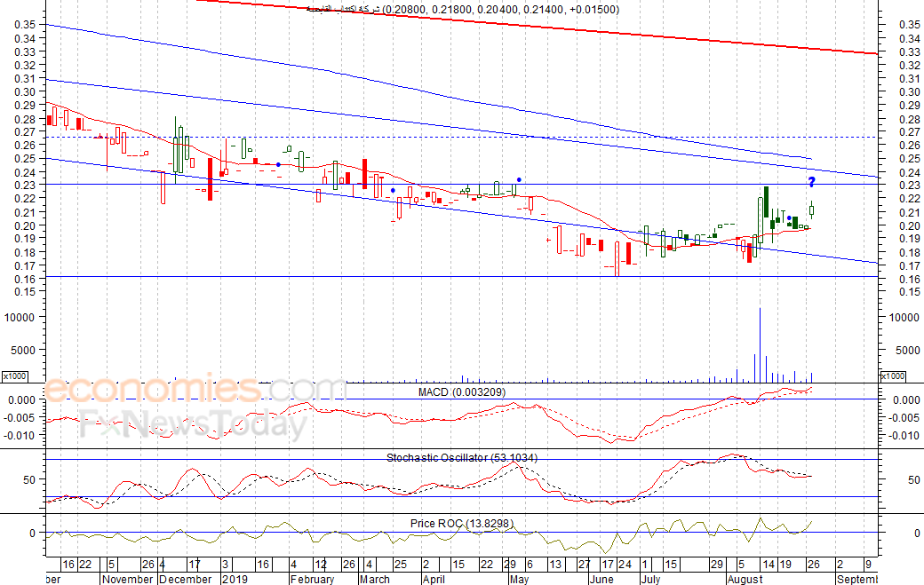924x585 pixels.
Task: Click the Stochastic Oscillator (53.1034) label
Action: click(x=462, y=457)
